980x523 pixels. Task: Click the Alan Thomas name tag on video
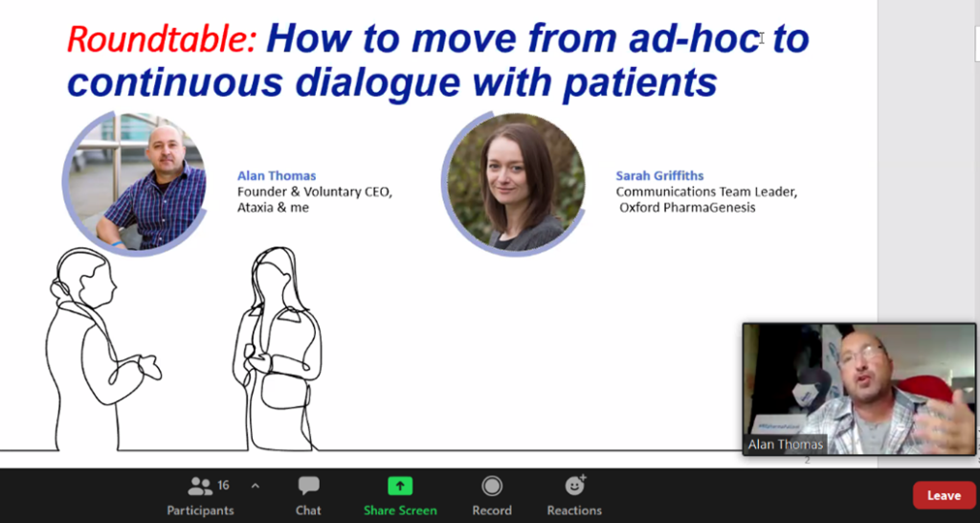tap(785, 444)
